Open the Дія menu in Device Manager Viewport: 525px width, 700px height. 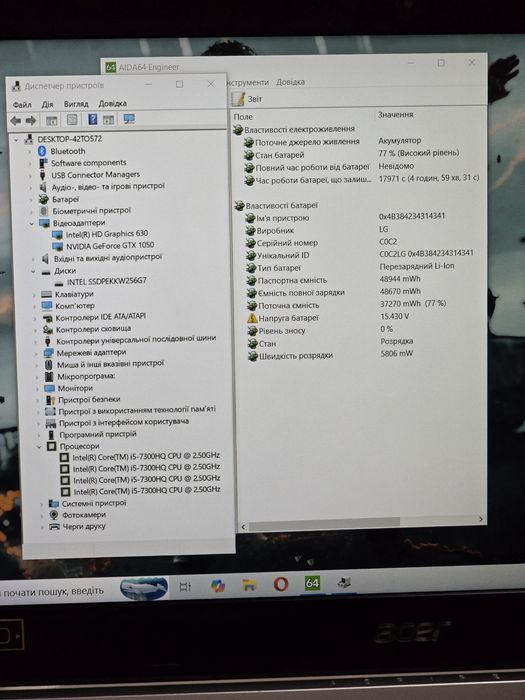[47, 104]
